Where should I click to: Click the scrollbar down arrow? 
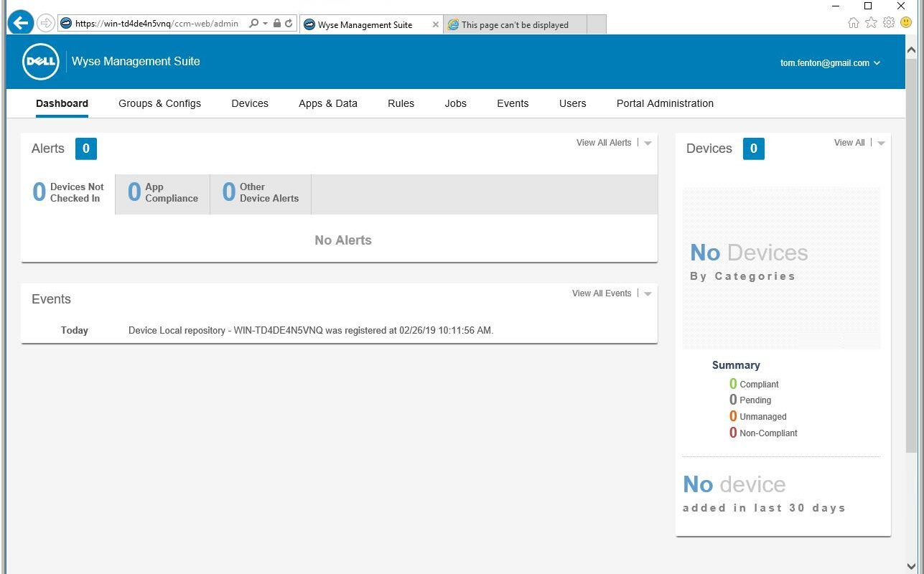point(911,565)
